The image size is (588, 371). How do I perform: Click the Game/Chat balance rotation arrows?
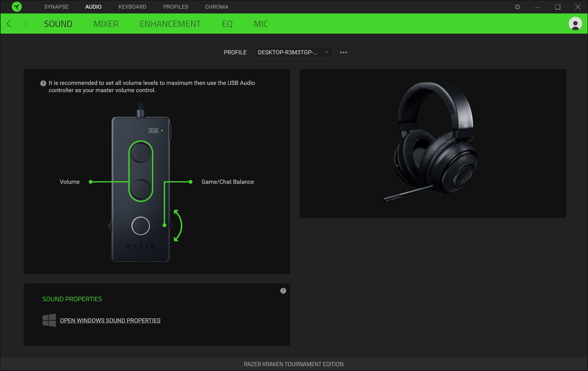coord(178,226)
